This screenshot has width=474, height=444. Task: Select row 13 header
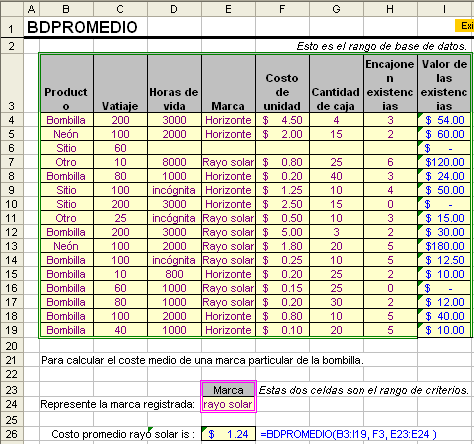(x=12, y=246)
